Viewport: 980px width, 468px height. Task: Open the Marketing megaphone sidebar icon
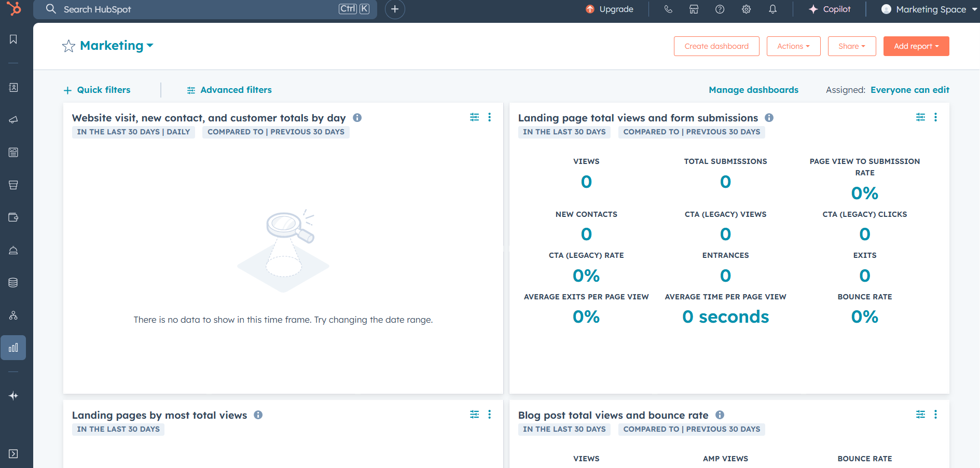(13, 120)
